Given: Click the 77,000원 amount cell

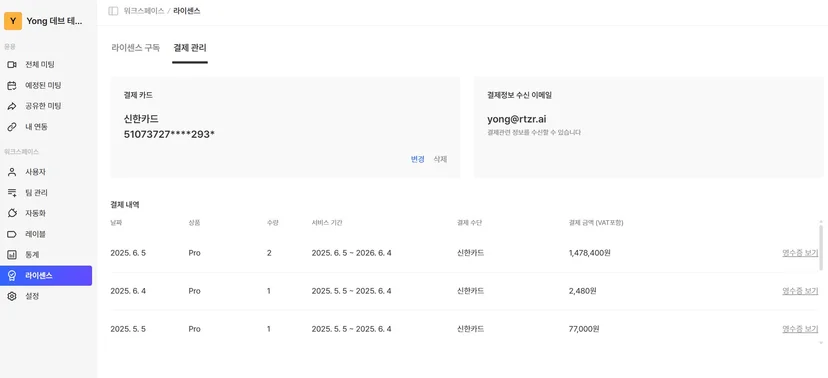Looking at the screenshot, I should click(x=584, y=329).
